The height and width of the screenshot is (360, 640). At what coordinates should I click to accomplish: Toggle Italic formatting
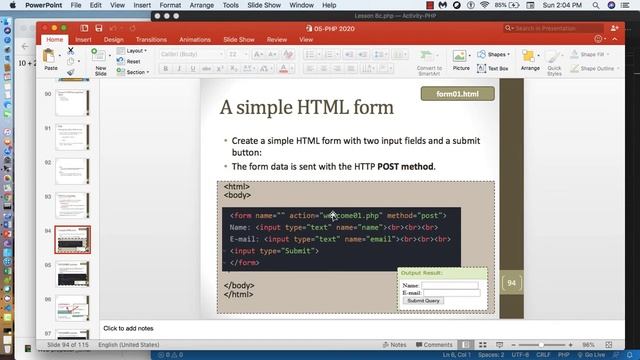coord(179,69)
